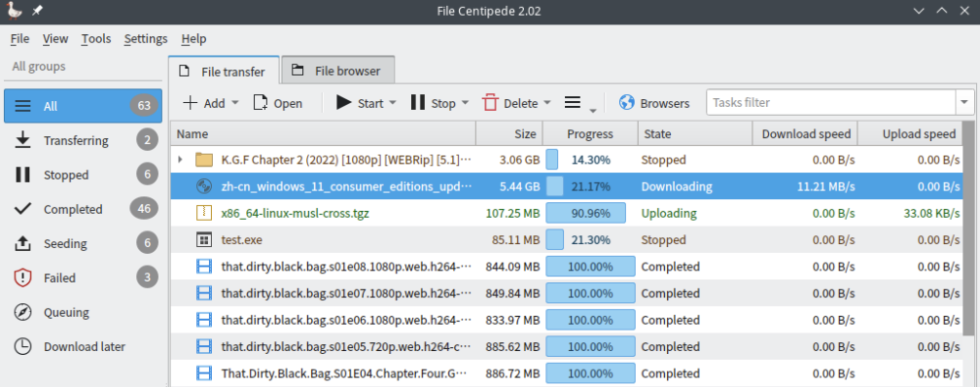The image size is (980, 387).
Task: Select the x86_64-linux-musl-cross.tgz file name
Action: tap(295, 213)
